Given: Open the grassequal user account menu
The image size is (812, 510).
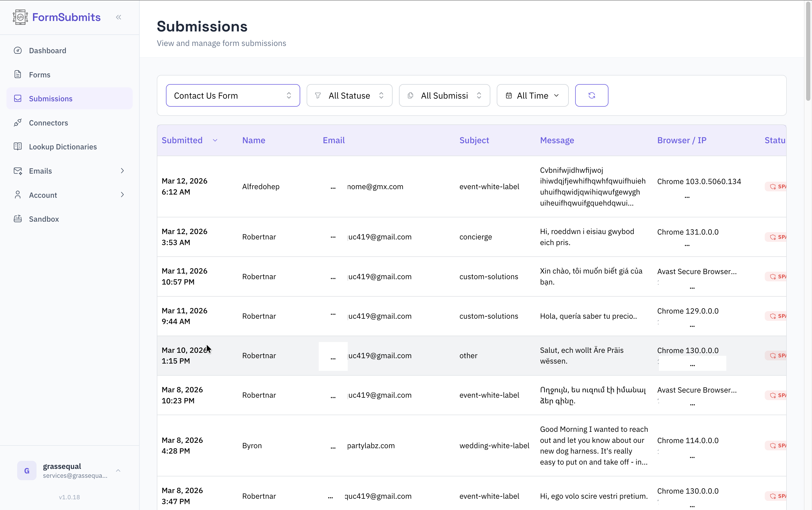Looking at the screenshot, I should tap(70, 470).
